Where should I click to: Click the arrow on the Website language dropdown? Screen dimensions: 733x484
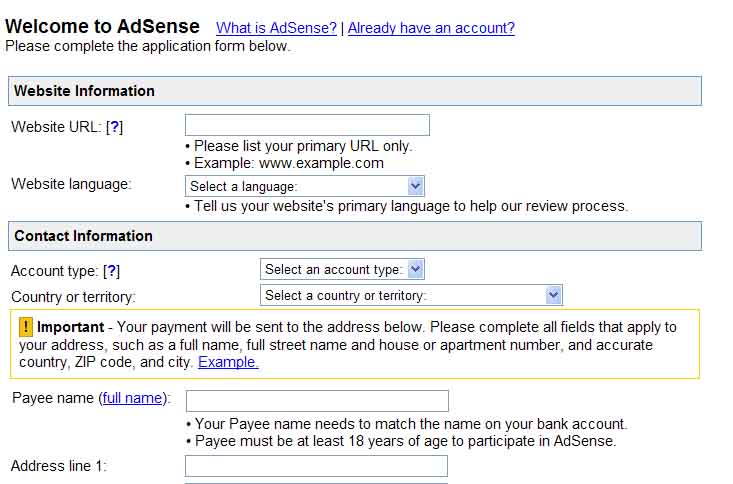tap(415, 186)
